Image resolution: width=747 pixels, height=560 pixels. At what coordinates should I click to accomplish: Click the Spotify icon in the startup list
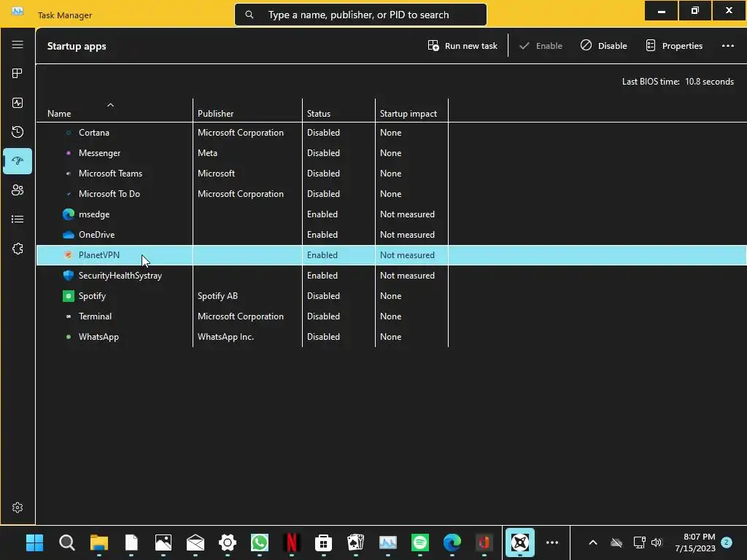coord(69,296)
